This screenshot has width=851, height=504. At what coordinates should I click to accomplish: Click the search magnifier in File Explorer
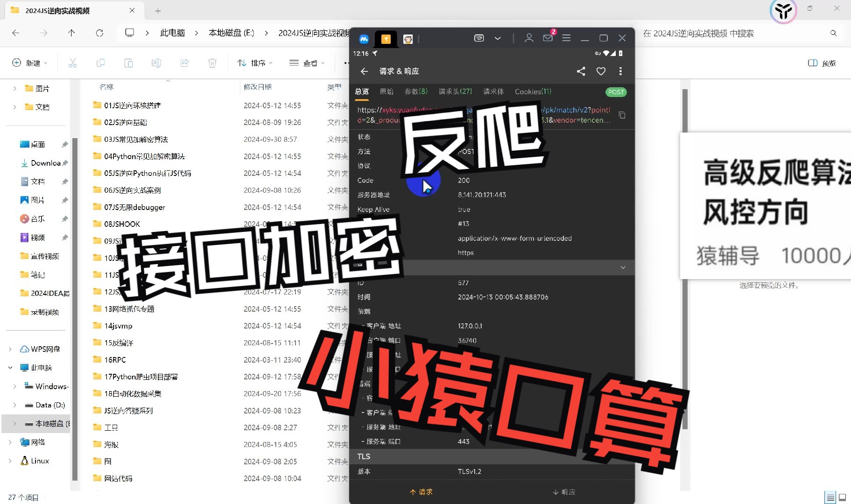tap(833, 33)
